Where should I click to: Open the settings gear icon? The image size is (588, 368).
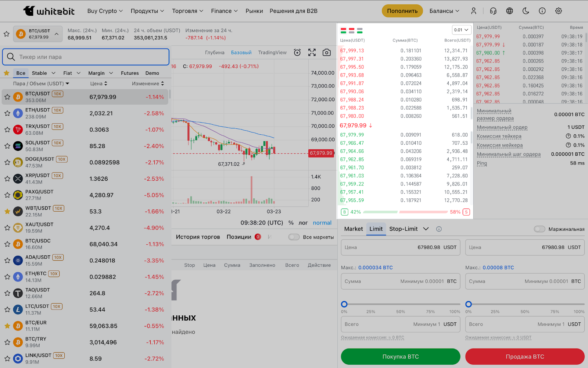coord(559,11)
